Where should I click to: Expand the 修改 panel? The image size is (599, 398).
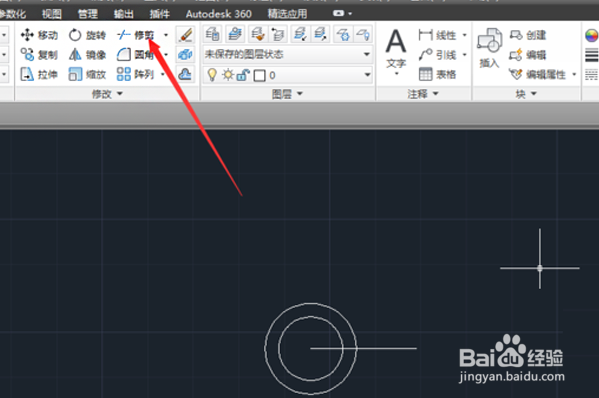point(107,94)
